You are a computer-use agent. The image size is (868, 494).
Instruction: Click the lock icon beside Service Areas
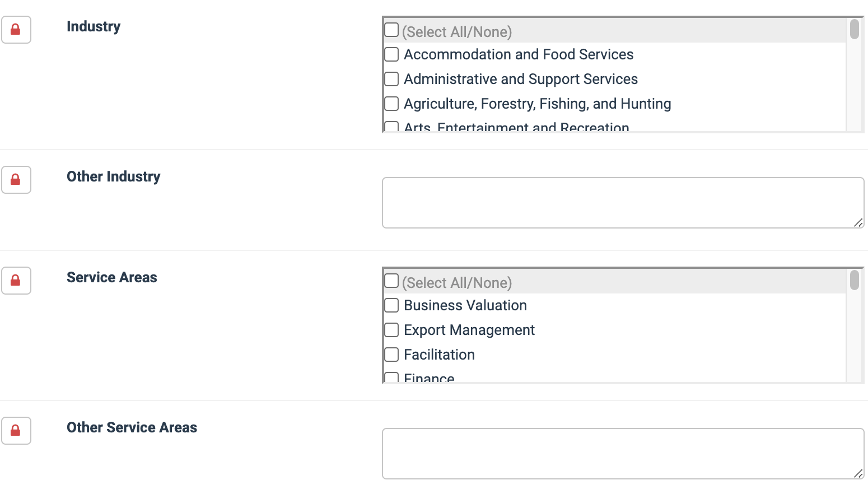coord(16,281)
